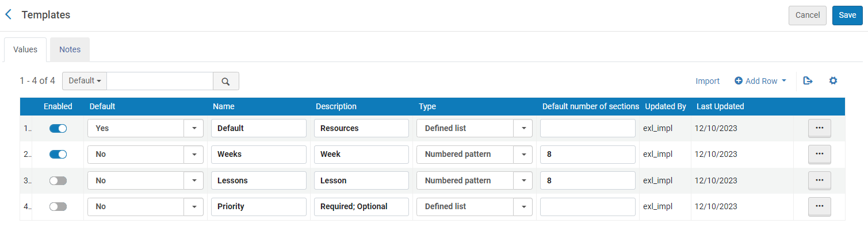
Task: Edit the Description field containing Week
Action: (361, 154)
